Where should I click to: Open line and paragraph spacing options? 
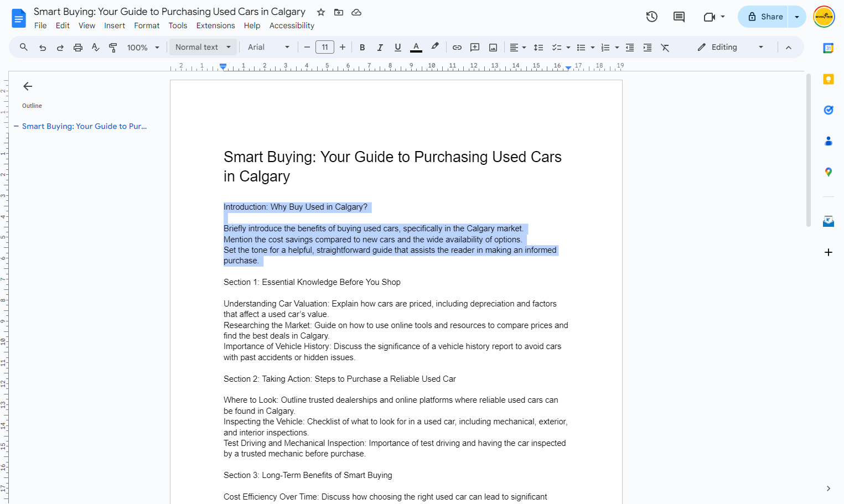coord(538,48)
